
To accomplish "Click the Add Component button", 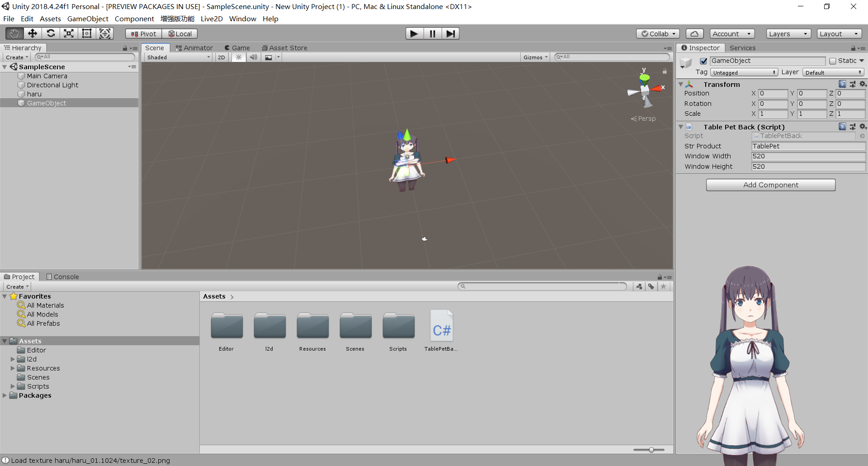I will coord(771,185).
